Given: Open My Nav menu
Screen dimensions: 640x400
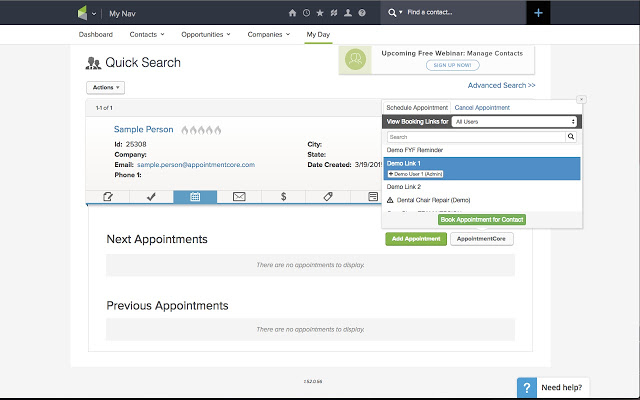Looking at the screenshot, I should pos(122,13).
